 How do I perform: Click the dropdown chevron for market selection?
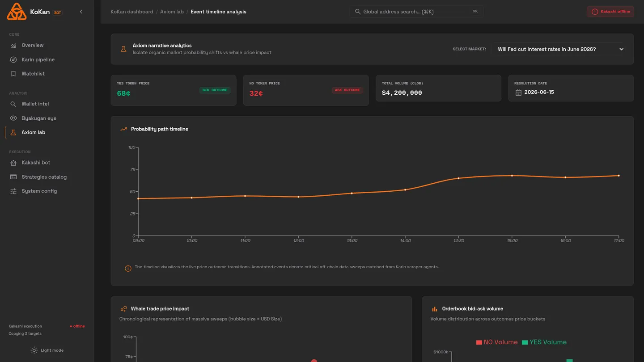click(x=621, y=49)
